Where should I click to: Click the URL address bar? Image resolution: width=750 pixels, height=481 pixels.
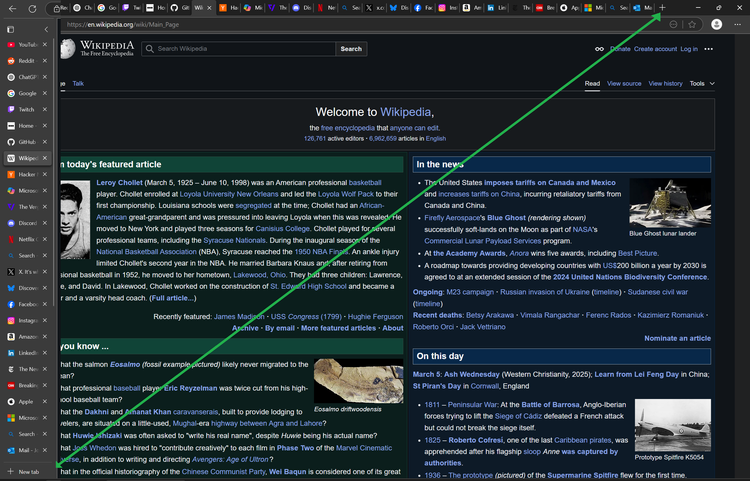[364, 24]
